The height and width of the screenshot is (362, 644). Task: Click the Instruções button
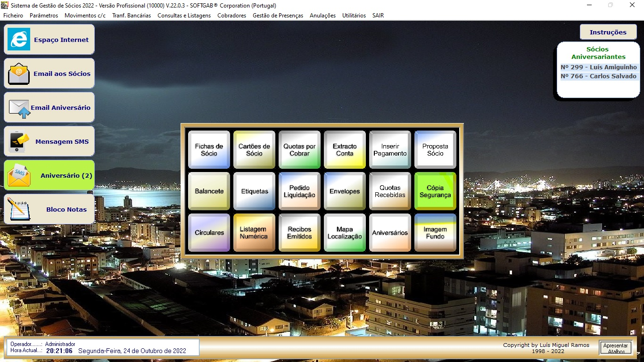(608, 33)
